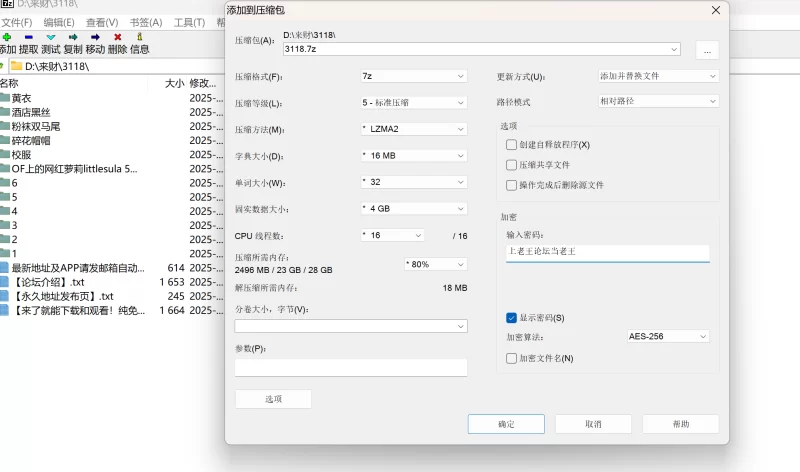The height and width of the screenshot is (472, 800).
Task: Click the 大小 column header
Action: coord(174,83)
